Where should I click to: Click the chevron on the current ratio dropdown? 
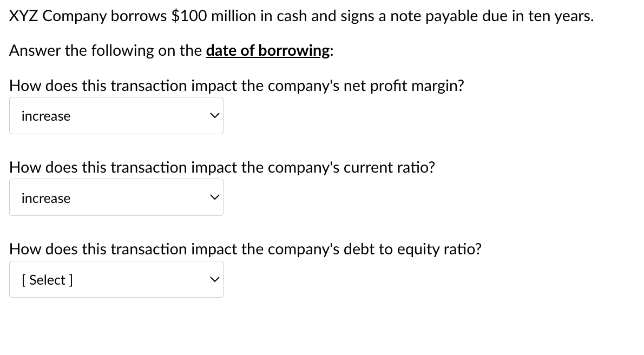coord(214,197)
